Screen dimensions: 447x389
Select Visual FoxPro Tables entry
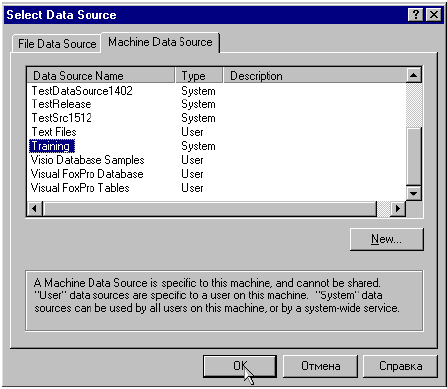(x=80, y=188)
